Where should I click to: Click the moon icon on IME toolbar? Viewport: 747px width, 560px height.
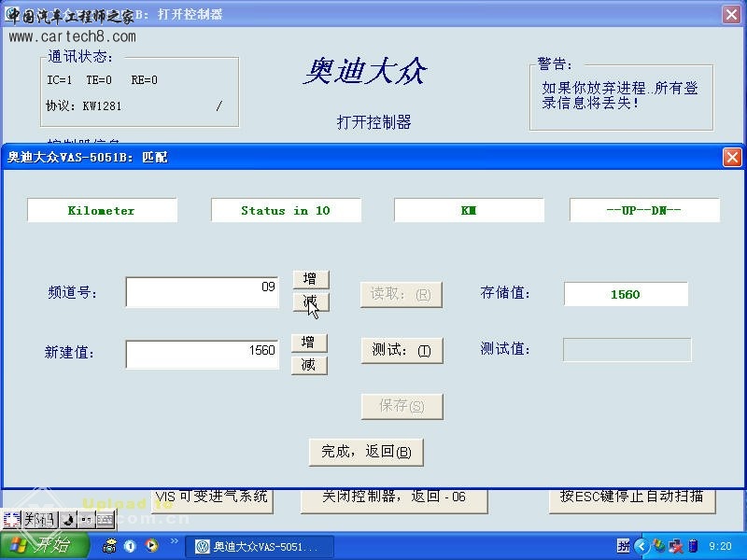68,520
